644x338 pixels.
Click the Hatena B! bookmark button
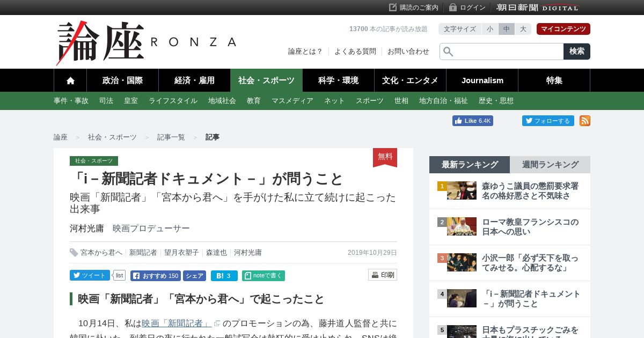[224, 276]
